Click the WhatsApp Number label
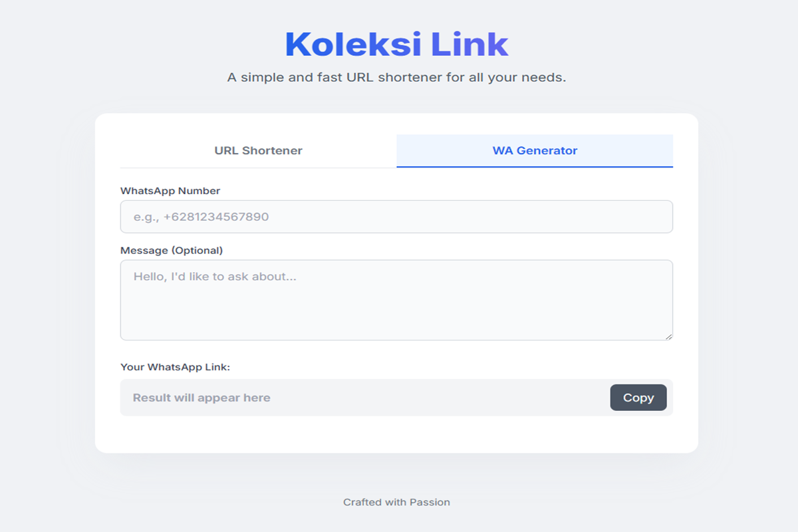This screenshot has width=798, height=532. pos(170,191)
